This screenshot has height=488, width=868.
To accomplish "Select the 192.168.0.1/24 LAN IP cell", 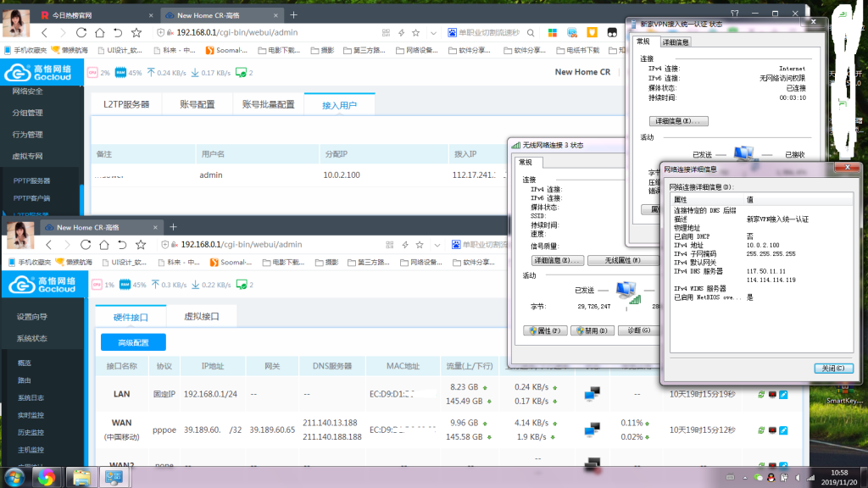I will tap(210, 394).
